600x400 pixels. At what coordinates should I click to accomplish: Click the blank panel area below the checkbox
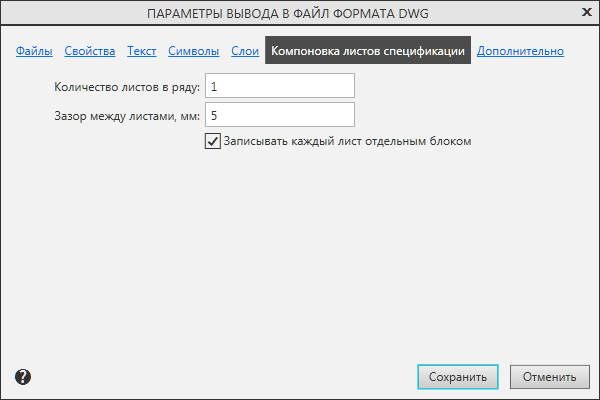pos(300,250)
